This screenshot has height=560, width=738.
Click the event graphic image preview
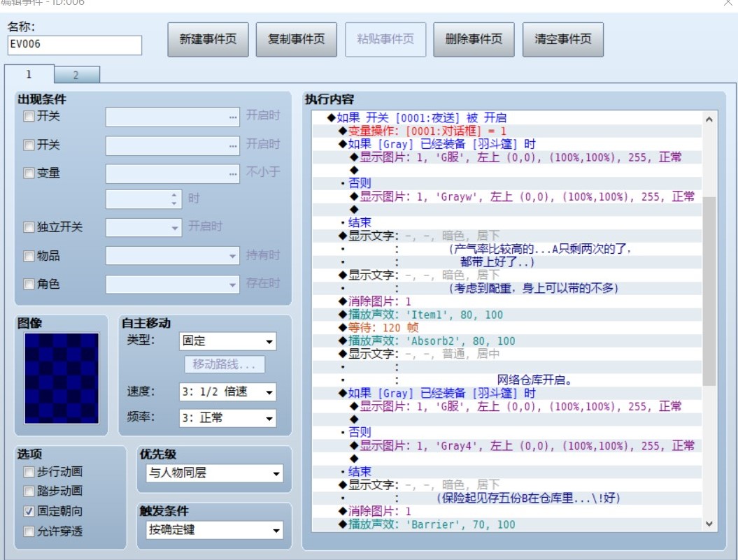62,378
